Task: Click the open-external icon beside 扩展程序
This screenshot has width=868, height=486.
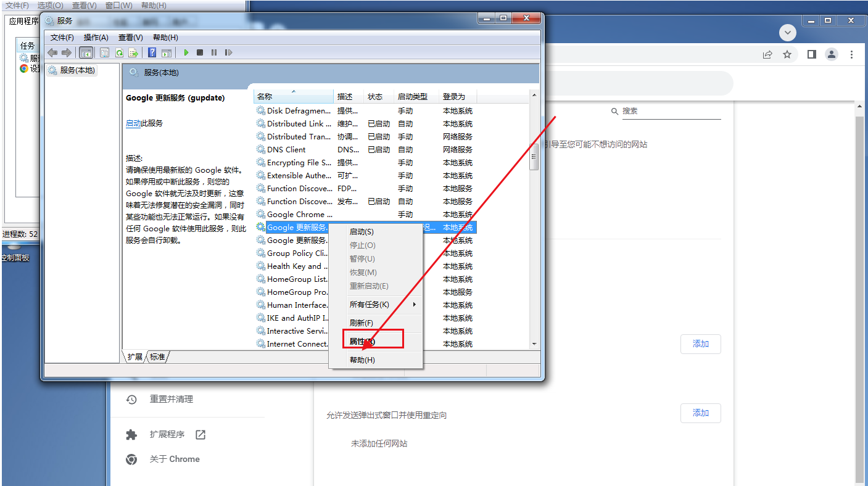Action: click(200, 435)
